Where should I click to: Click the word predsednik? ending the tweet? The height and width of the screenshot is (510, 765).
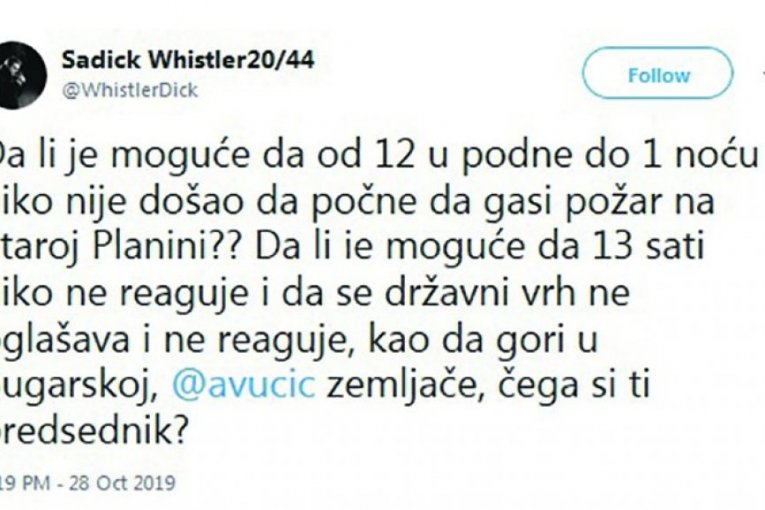(x=93, y=431)
